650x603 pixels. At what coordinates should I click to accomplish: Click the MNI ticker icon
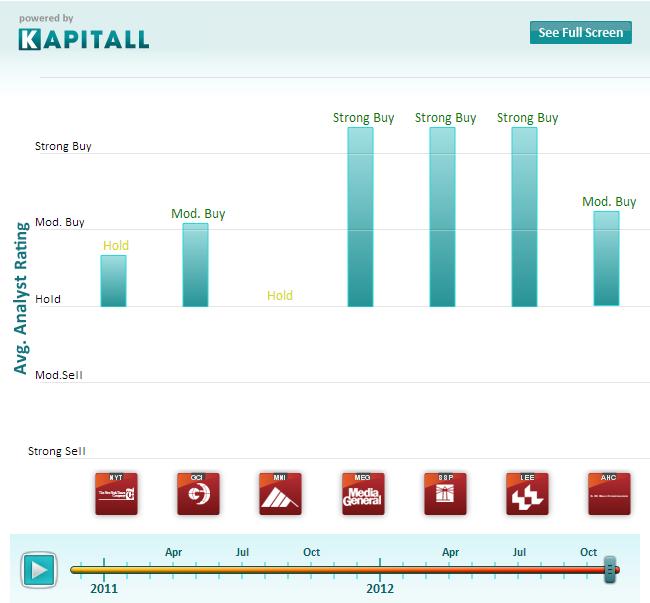[280, 493]
